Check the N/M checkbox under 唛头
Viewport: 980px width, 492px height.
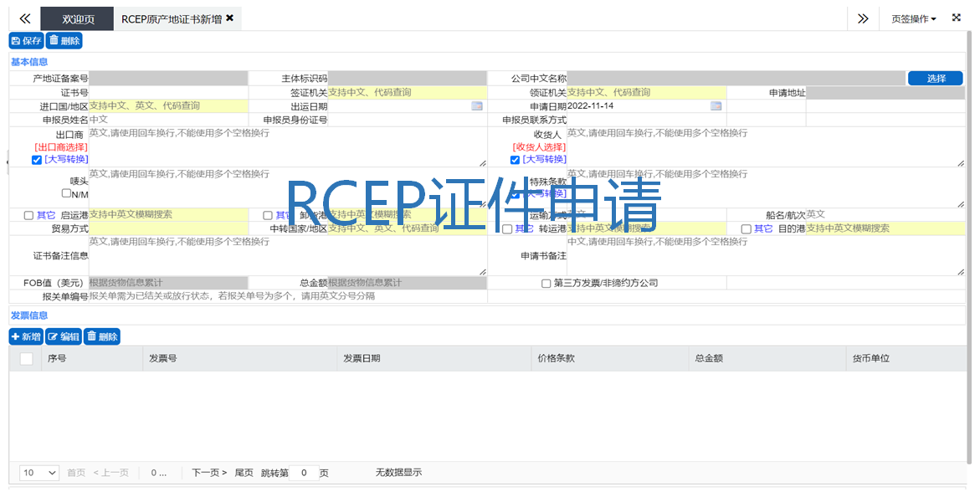click(66, 193)
